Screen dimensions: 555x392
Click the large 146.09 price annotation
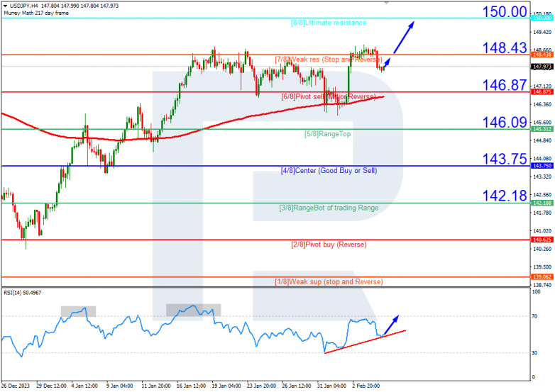505,123
